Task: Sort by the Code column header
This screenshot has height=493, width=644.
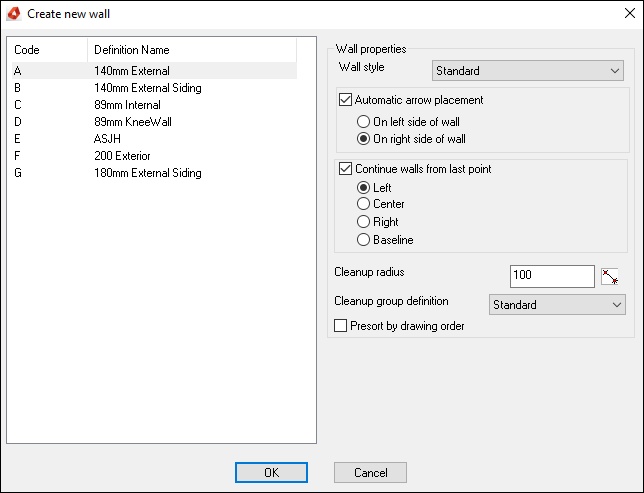Action: tap(50, 50)
